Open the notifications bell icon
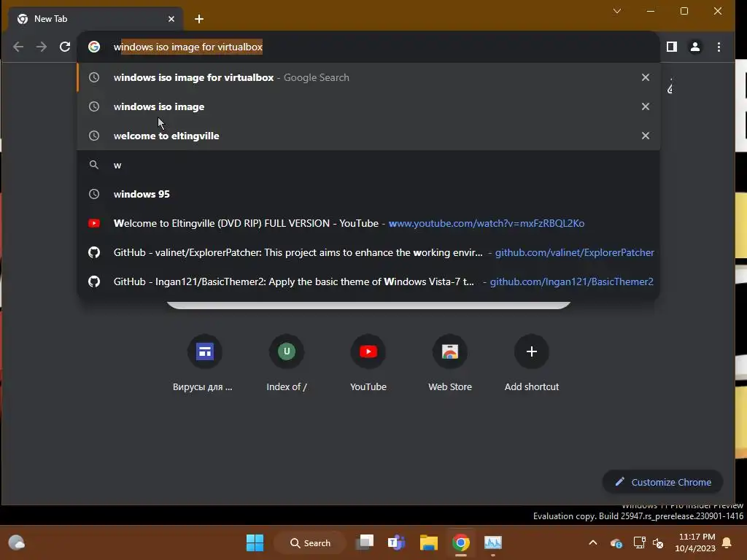747x560 pixels. coord(727,542)
